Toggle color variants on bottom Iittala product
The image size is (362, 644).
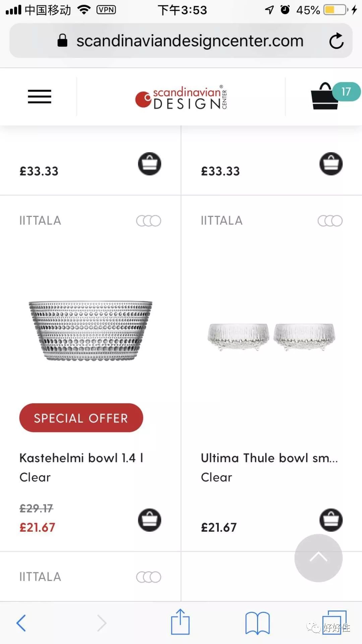pyautogui.click(x=148, y=577)
